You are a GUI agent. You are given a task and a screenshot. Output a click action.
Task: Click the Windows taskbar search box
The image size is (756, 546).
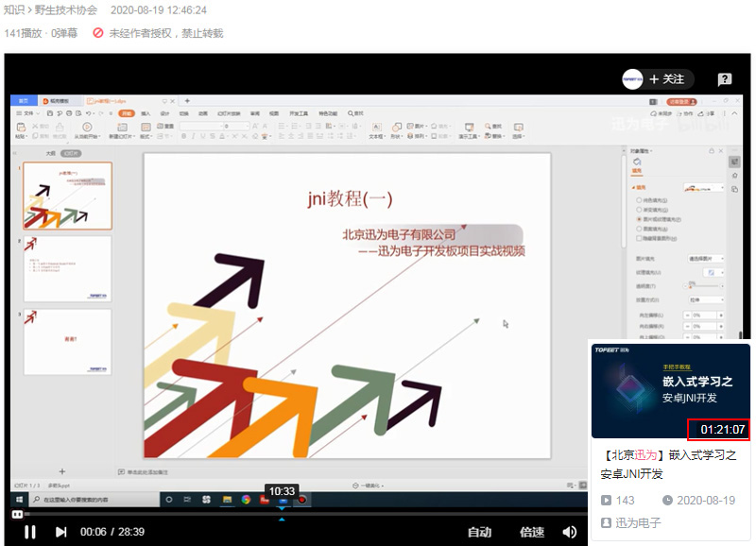[94, 500]
